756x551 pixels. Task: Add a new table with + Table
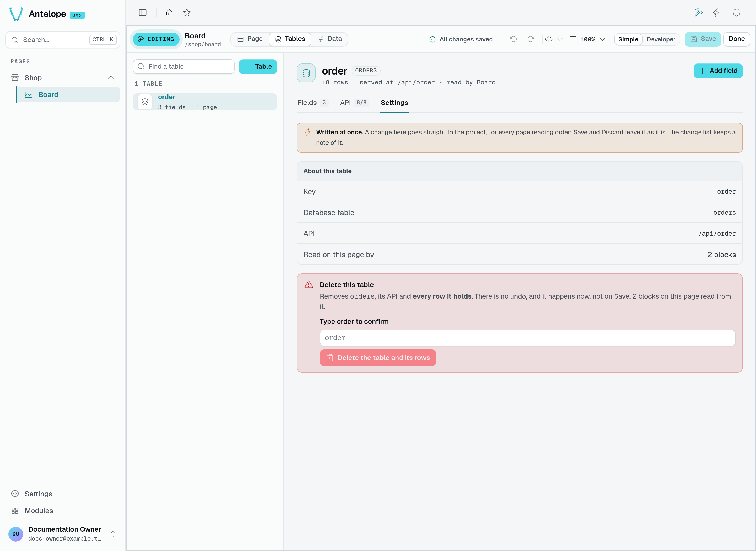[x=258, y=67]
